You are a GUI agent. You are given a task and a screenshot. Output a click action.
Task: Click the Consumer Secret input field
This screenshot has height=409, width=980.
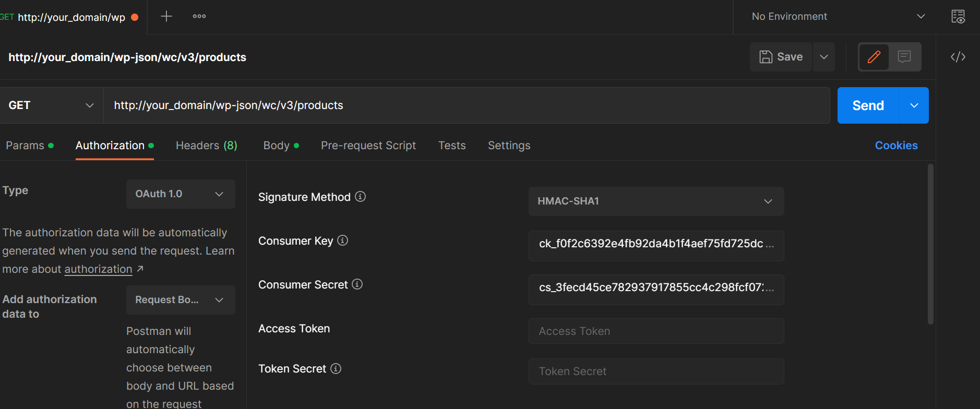(x=656, y=290)
